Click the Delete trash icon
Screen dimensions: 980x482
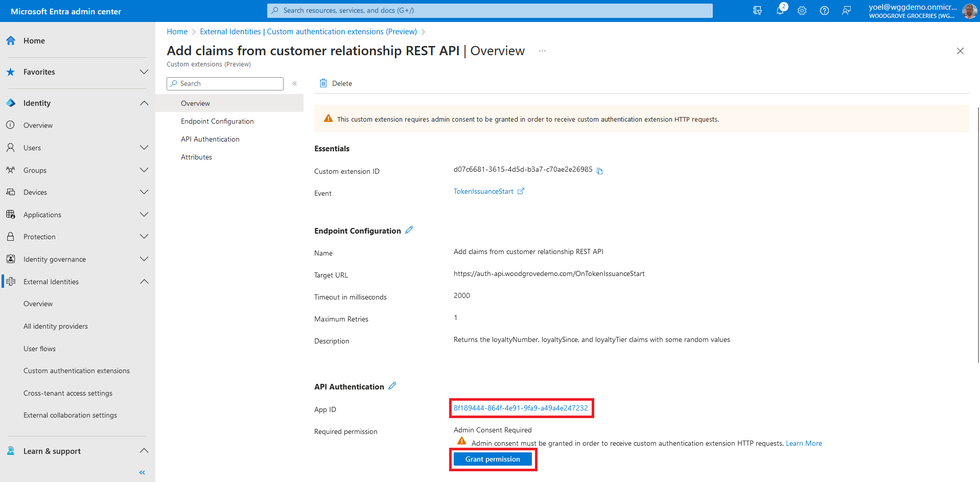pyautogui.click(x=323, y=83)
